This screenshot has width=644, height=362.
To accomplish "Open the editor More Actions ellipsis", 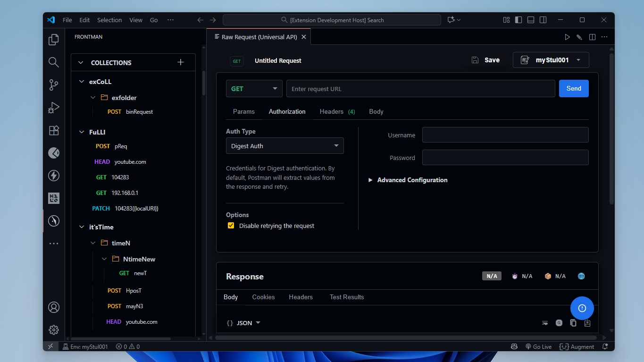I will [x=604, y=37].
